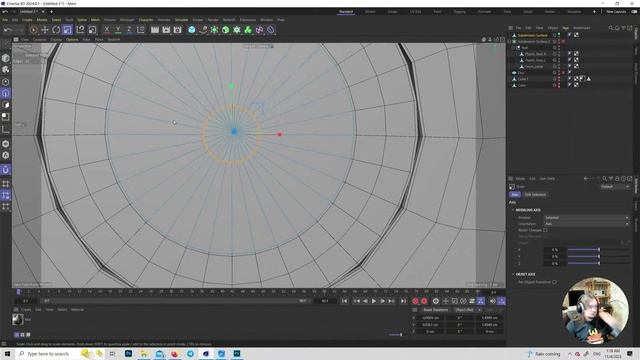This screenshot has width=640, height=360.
Task: Select the Axis tab in Attributes
Action: click(515, 195)
